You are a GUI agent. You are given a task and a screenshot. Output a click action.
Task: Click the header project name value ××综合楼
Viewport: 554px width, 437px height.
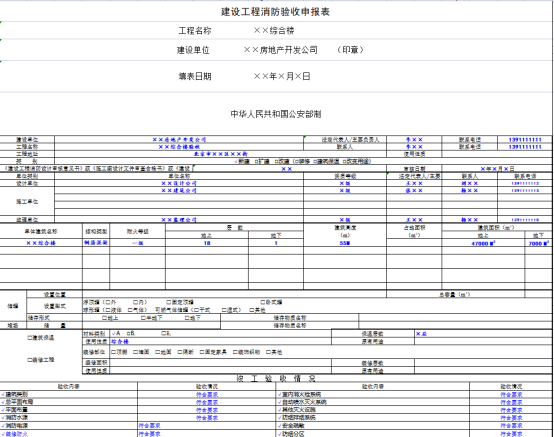point(274,30)
